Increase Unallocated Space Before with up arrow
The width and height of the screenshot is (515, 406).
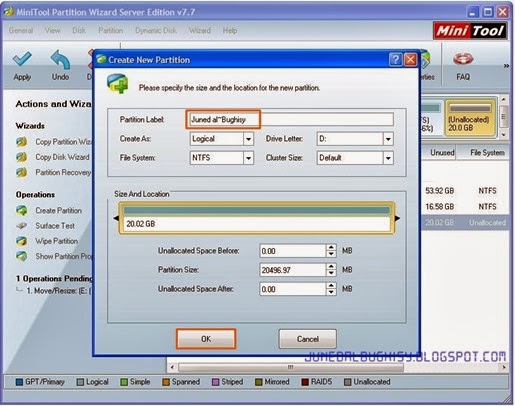[331, 248]
